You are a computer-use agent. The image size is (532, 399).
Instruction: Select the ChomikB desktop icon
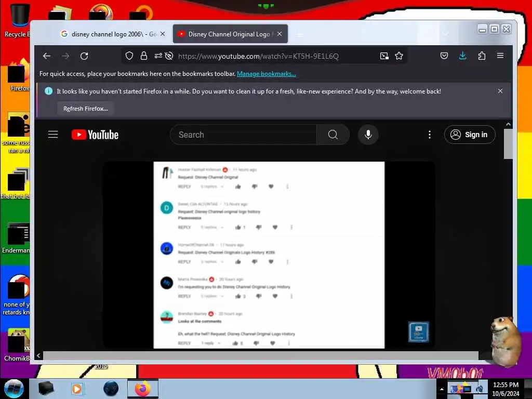17,345
